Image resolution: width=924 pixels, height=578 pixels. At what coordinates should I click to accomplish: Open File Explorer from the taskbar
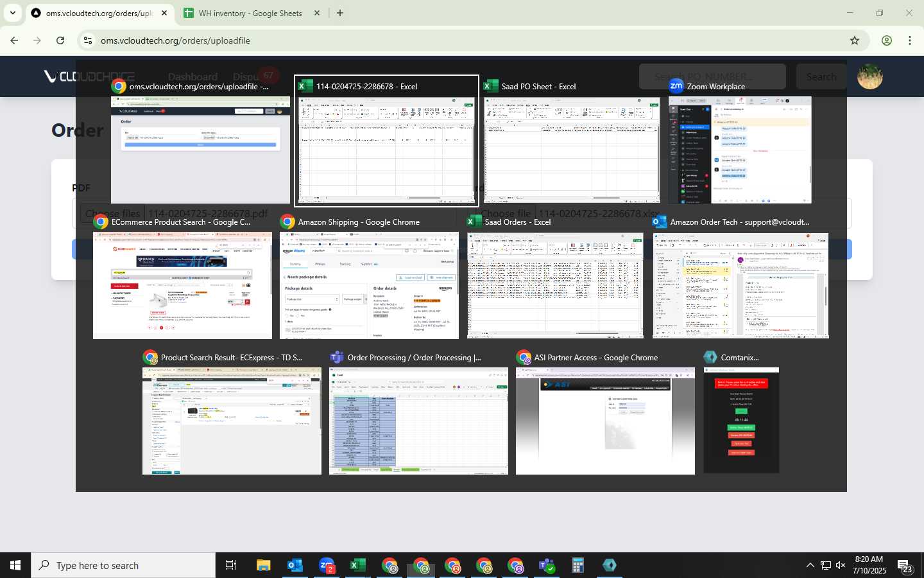click(x=264, y=565)
